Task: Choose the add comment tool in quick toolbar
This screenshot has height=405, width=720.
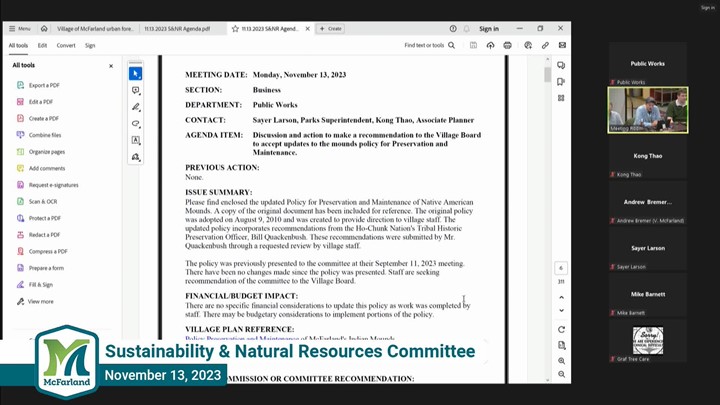Action: (135, 90)
